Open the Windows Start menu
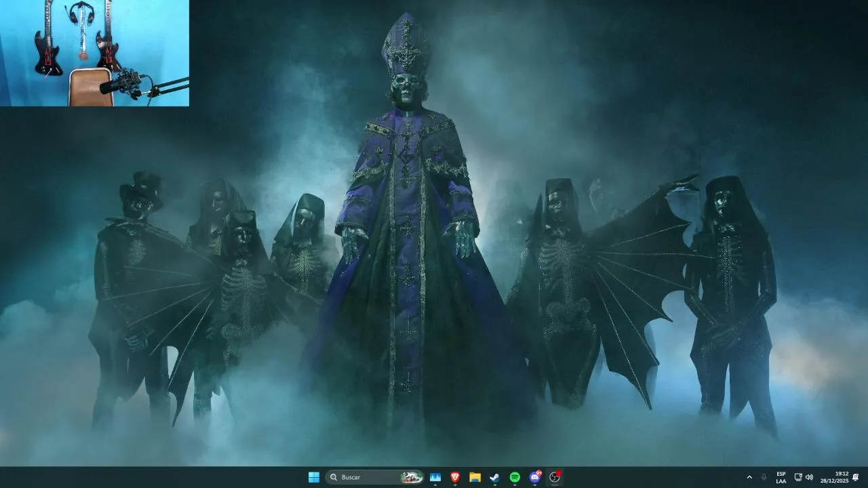868x488 pixels. tap(314, 477)
